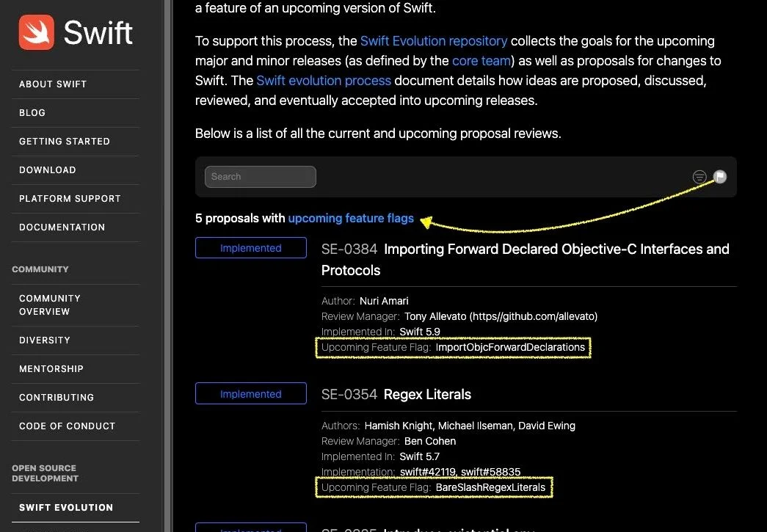This screenshot has height=532, width=767.
Task: Visit the Community Overview page
Action: pos(50,305)
